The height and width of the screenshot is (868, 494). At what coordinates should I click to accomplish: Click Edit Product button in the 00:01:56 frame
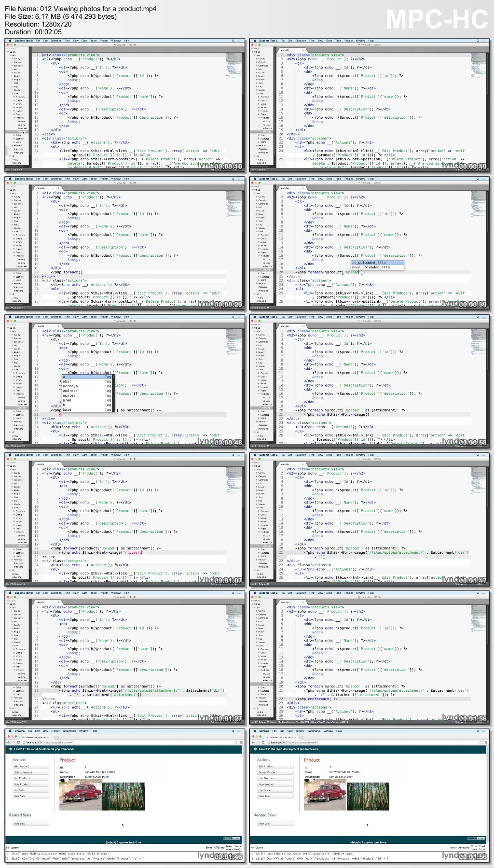click(275, 766)
